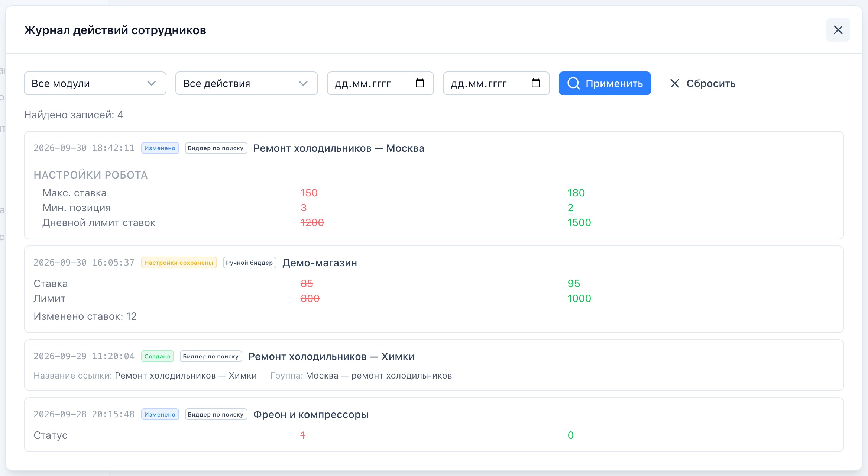Click the new value 180
Screen dimensions: 868x476
click(x=576, y=193)
